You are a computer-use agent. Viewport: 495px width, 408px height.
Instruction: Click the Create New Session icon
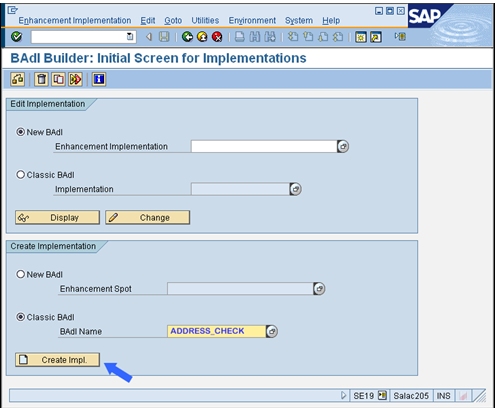pyautogui.click(x=361, y=37)
